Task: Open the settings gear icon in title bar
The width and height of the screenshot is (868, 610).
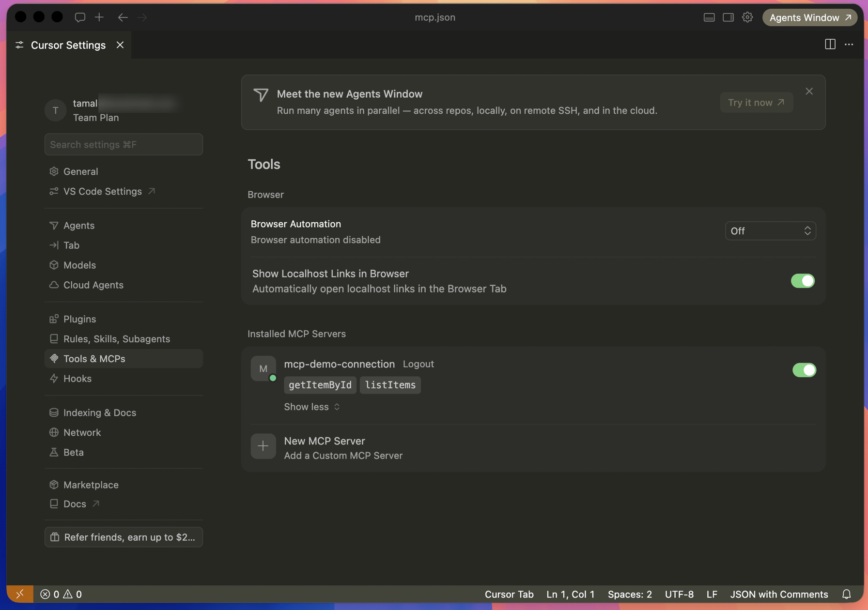Action: 747,17
